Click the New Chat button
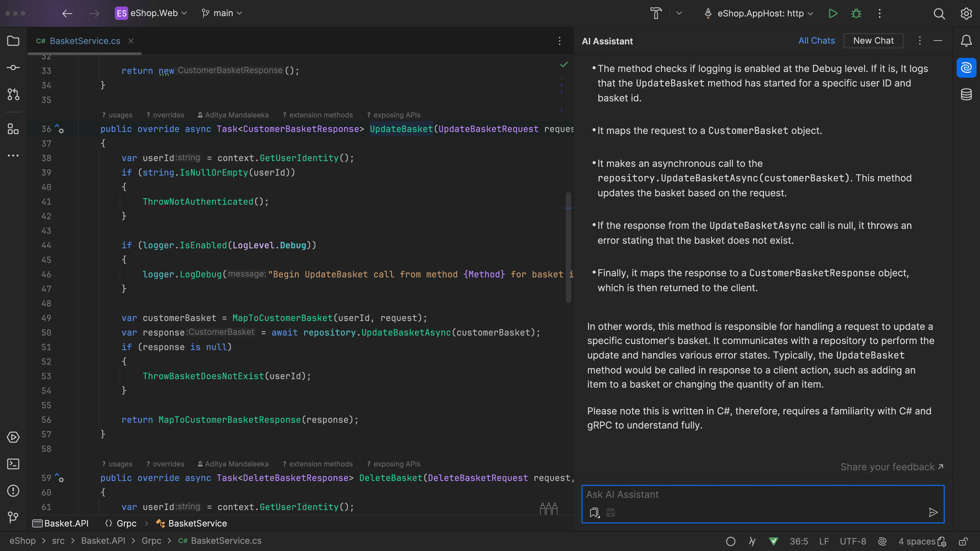This screenshot has height=551, width=980. click(873, 41)
